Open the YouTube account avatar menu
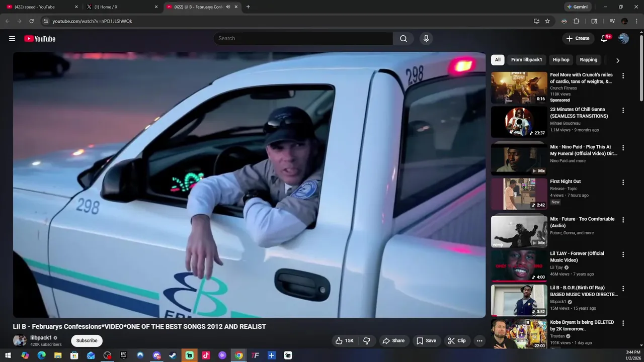Viewport: 644px width, 362px height. coord(624,39)
